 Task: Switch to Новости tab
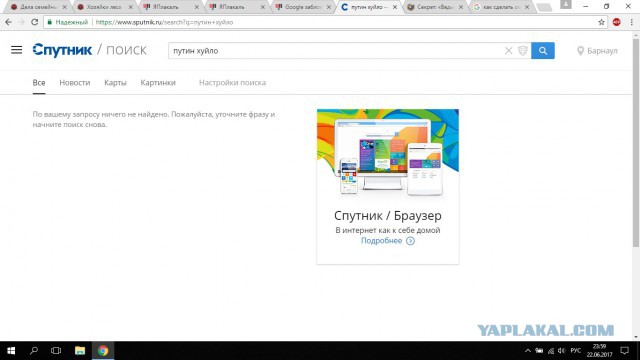point(75,82)
